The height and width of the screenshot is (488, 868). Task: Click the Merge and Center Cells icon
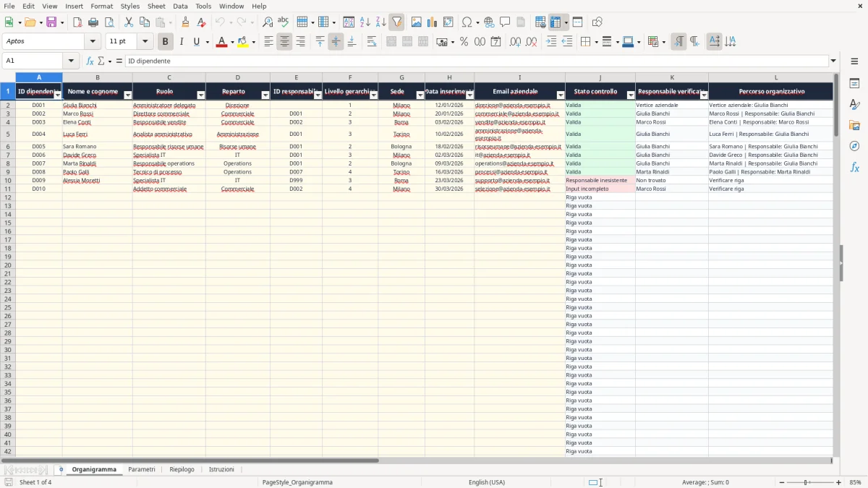coord(391,42)
